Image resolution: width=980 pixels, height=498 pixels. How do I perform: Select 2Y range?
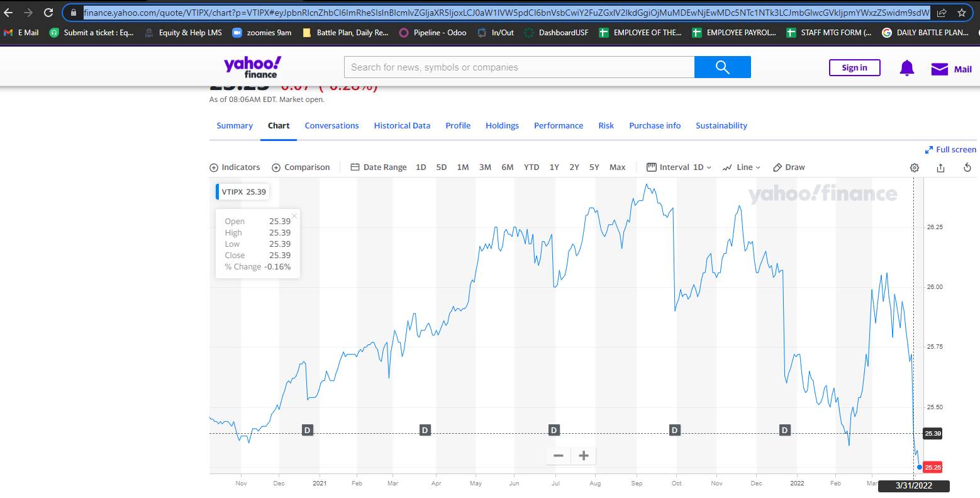574,167
